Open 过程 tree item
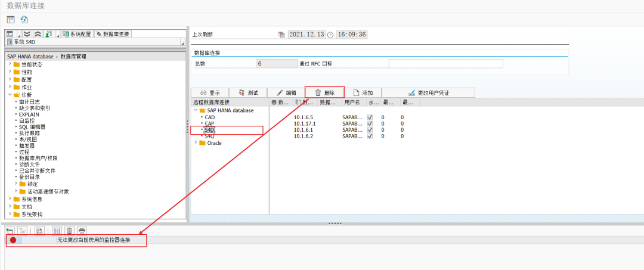The width and height of the screenshot is (644, 270). [x=24, y=152]
